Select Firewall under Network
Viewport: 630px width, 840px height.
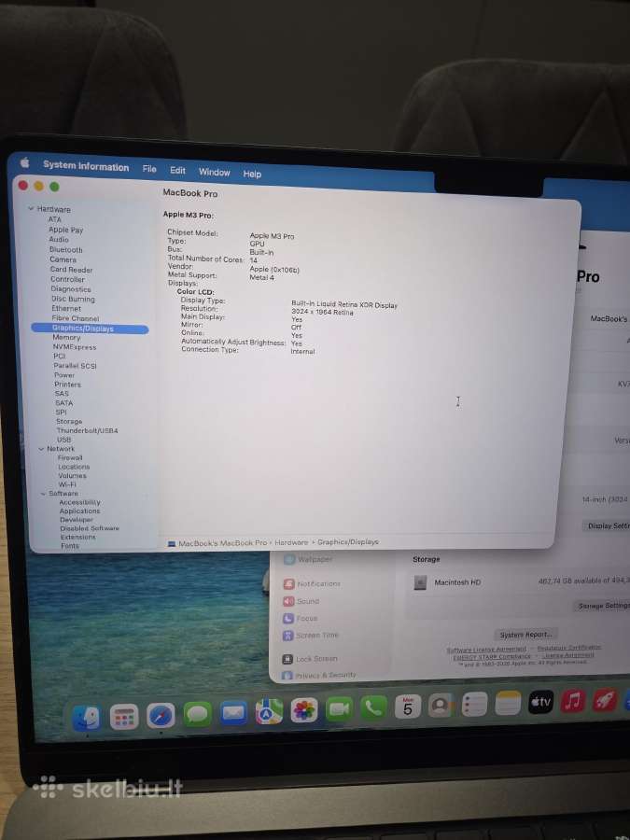(70, 458)
